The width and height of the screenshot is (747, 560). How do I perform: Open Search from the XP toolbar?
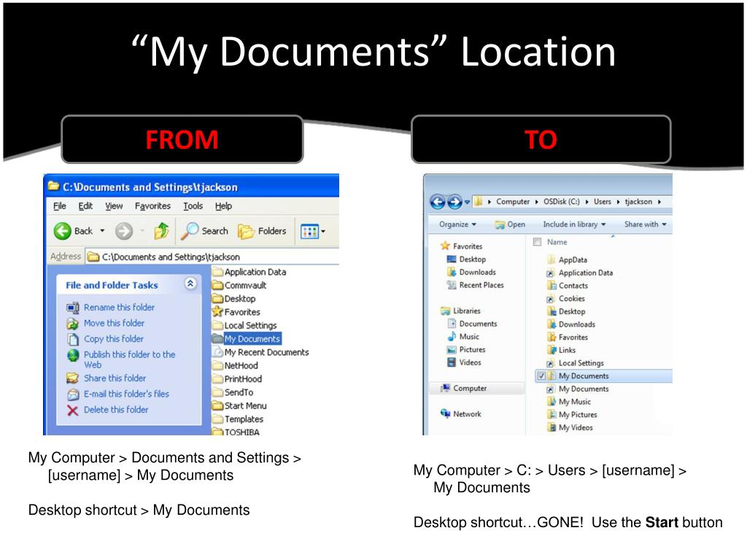(x=205, y=231)
